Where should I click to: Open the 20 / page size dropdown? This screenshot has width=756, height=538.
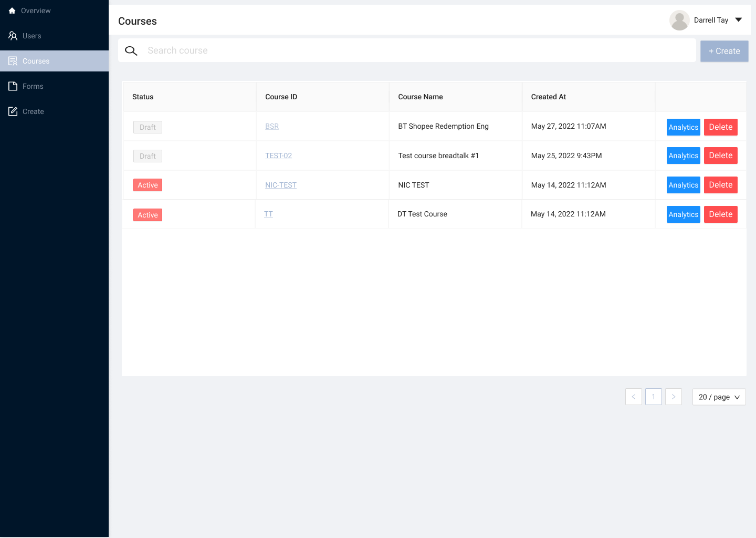click(719, 397)
